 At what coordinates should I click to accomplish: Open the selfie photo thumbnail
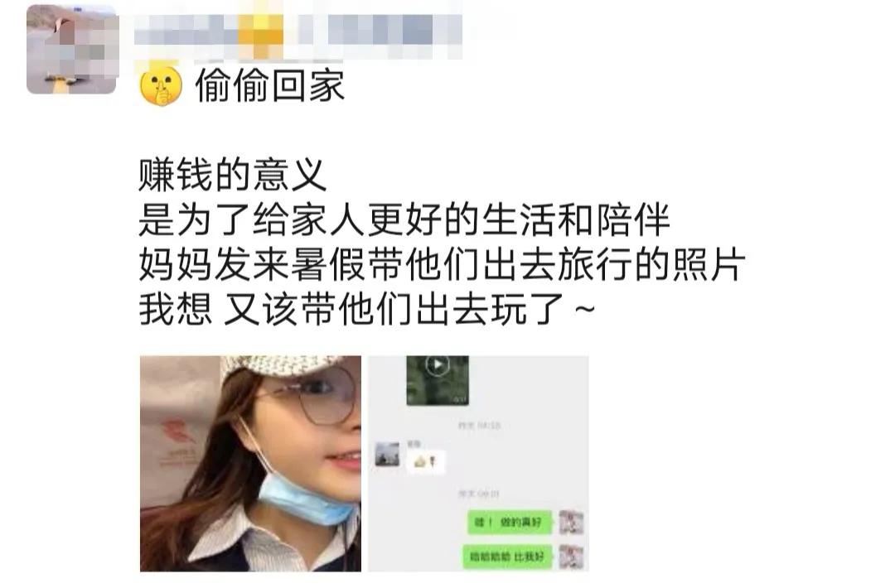pos(250,464)
